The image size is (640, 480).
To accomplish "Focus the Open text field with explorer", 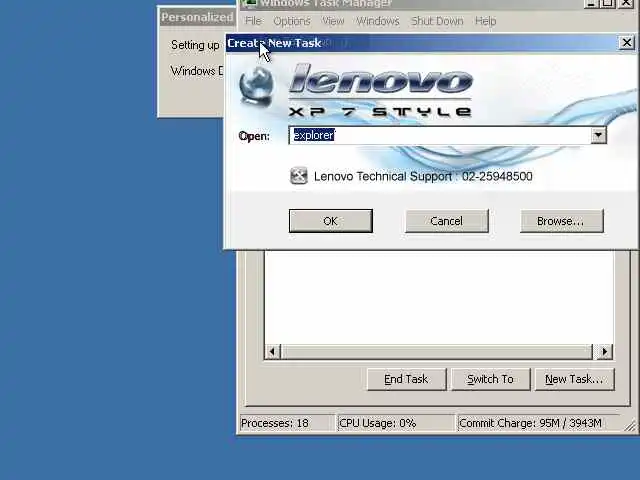I will pyautogui.click(x=440, y=135).
